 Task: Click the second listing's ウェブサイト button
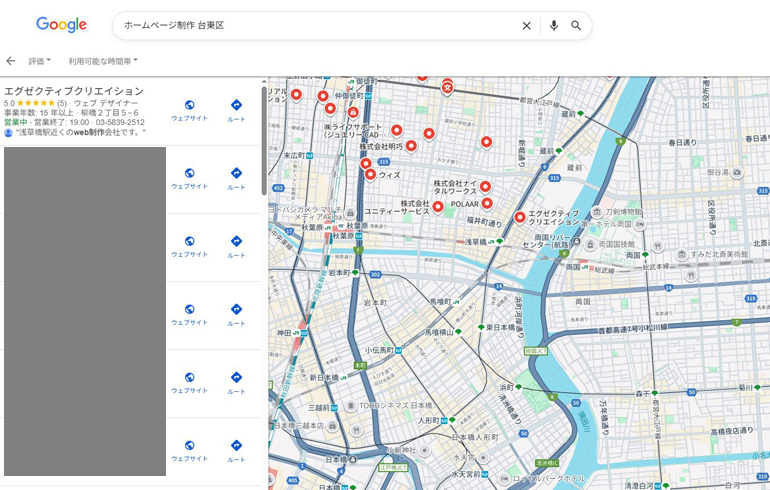coord(189,178)
